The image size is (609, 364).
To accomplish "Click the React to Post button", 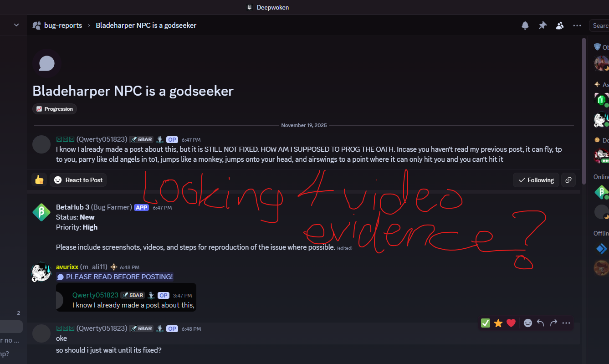I will pyautogui.click(x=78, y=180).
